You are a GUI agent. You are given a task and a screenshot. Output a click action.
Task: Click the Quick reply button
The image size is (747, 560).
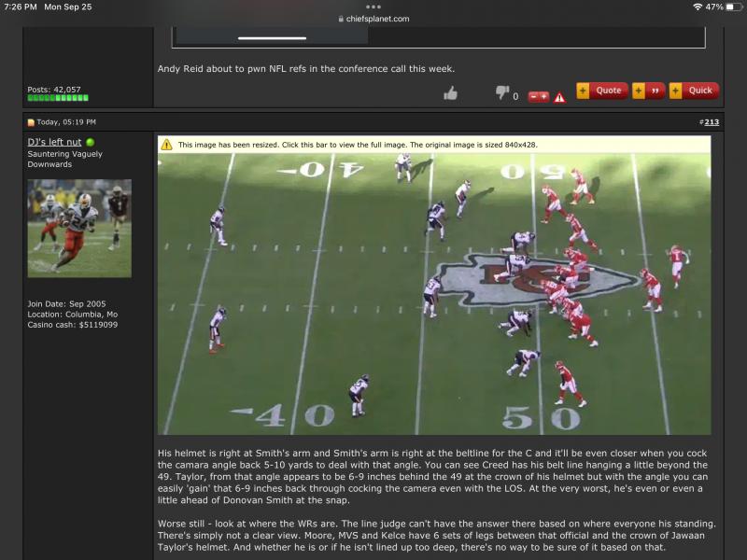click(x=694, y=91)
